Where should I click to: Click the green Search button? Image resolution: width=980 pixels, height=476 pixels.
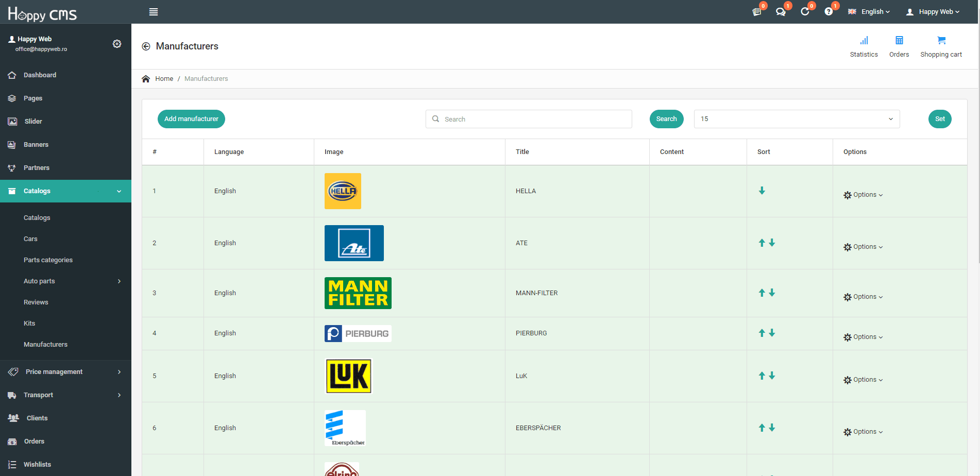click(666, 119)
